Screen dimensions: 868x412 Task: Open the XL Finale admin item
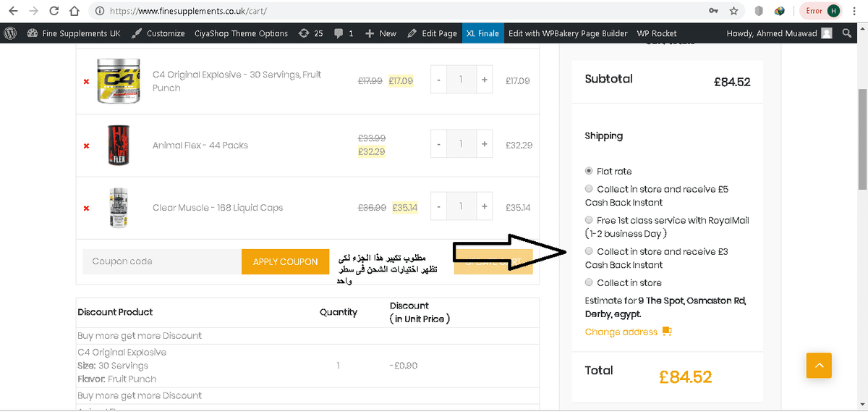(x=482, y=33)
